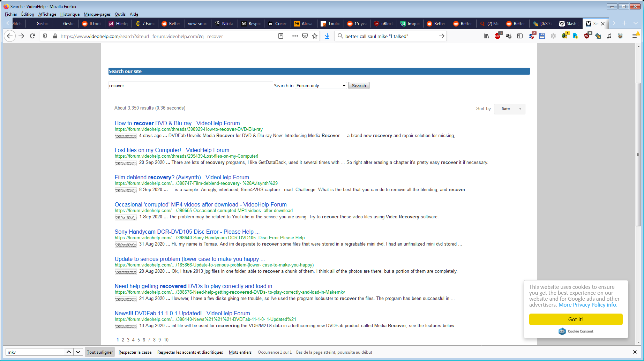Open the Library toolbar icon

point(486,36)
